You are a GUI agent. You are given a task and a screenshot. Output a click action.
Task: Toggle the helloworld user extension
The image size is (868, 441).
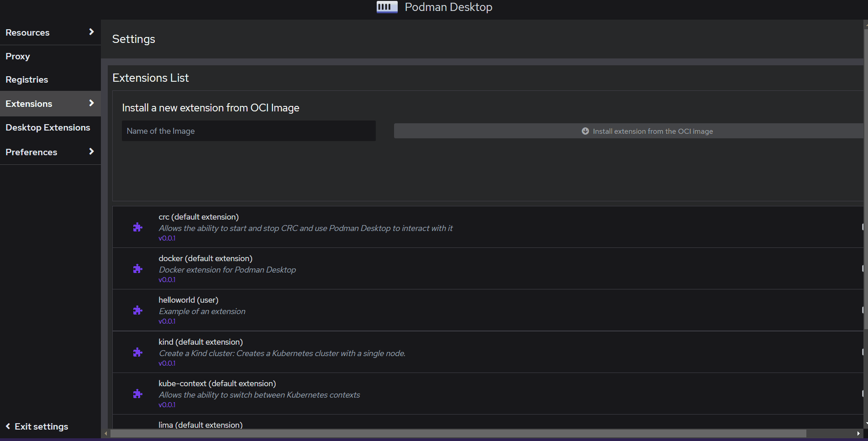[862, 310]
